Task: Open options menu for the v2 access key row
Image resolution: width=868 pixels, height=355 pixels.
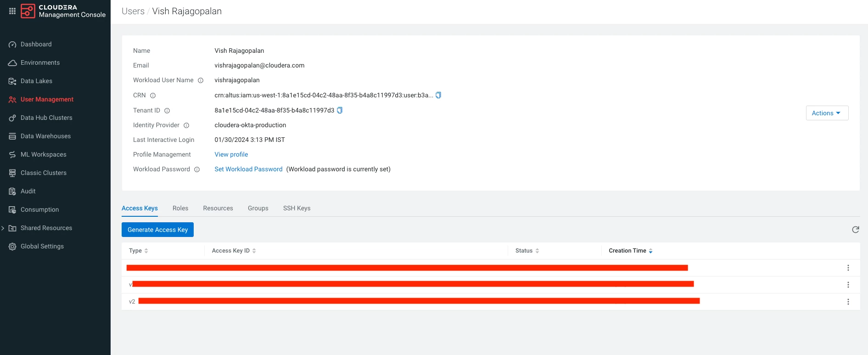Action: pyautogui.click(x=848, y=302)
